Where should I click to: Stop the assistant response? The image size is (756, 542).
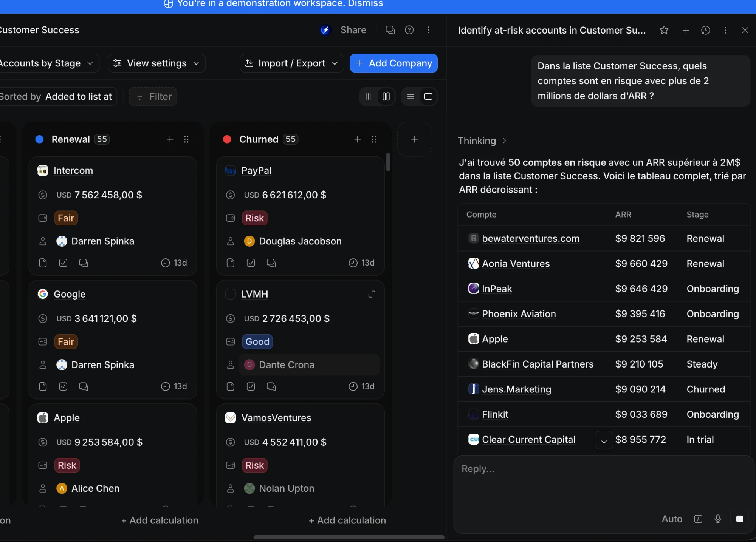pos(740,519)
